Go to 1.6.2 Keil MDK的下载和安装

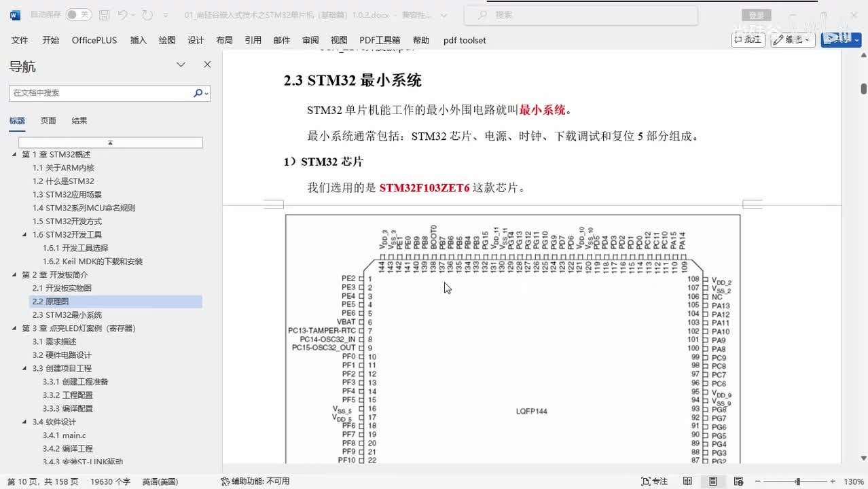click(92, 261)
